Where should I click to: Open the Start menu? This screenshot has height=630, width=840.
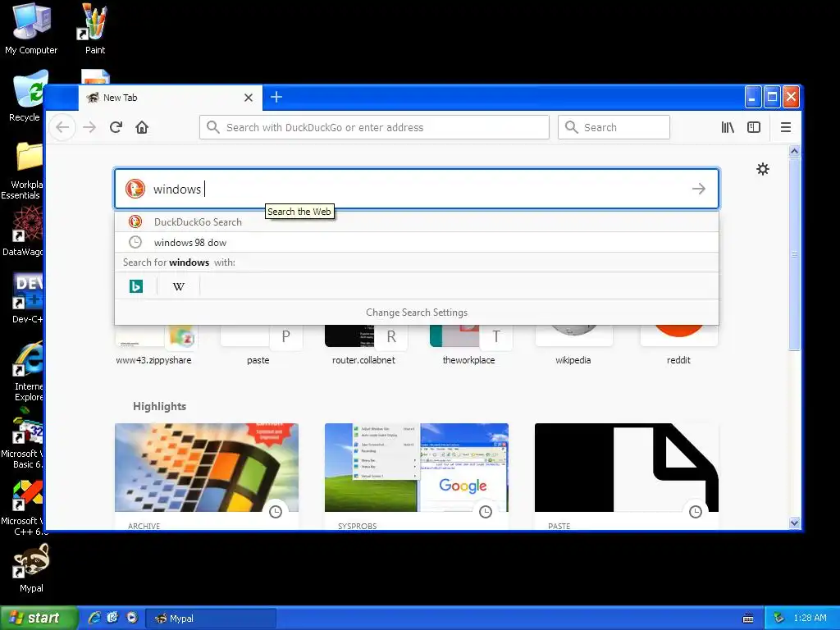[x=39, y=619]
